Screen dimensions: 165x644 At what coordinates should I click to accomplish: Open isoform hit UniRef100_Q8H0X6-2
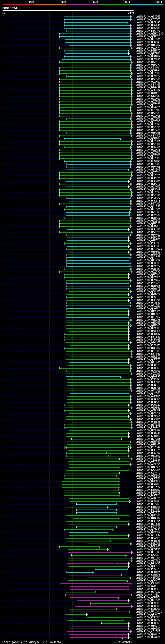tap(150, 34)
